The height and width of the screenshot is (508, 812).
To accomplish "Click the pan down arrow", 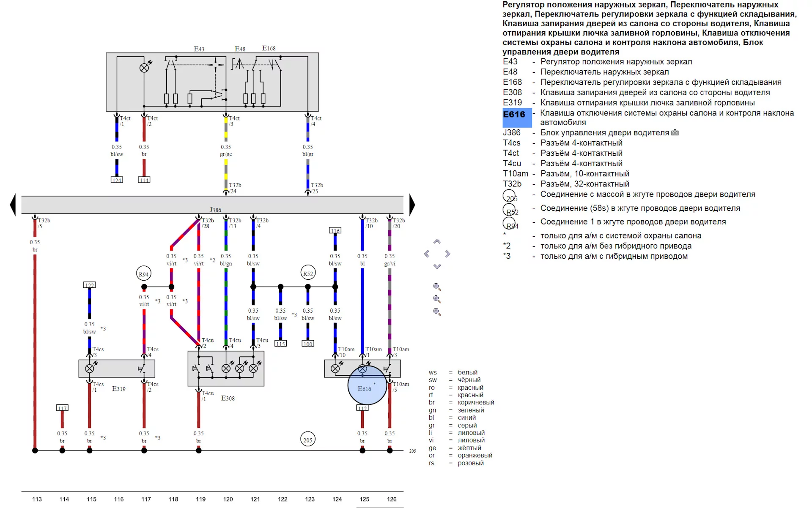I will pyautogui.click(x=437, y=266).
